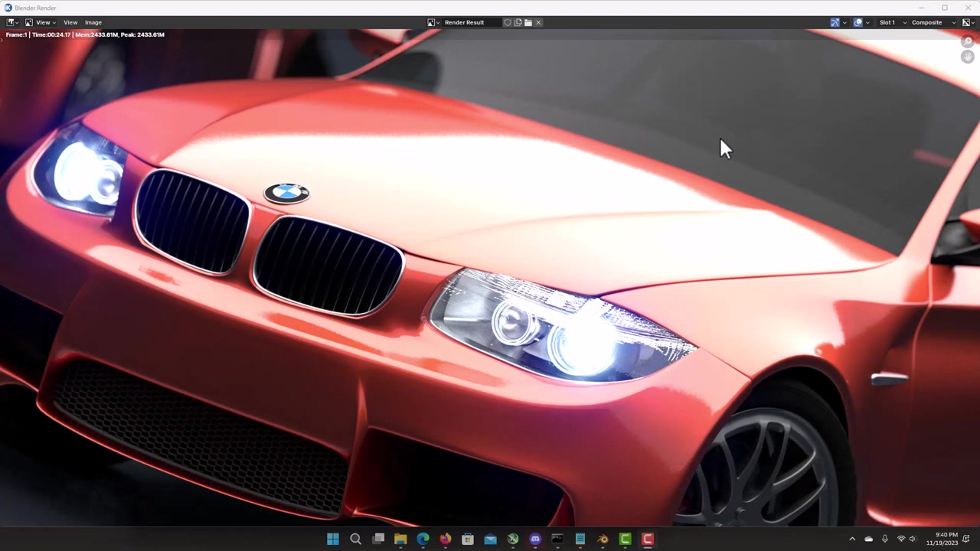This screenshot has width=980, height=551.
Task: Toggle fake user shield icon
Action: coord(507,22)
